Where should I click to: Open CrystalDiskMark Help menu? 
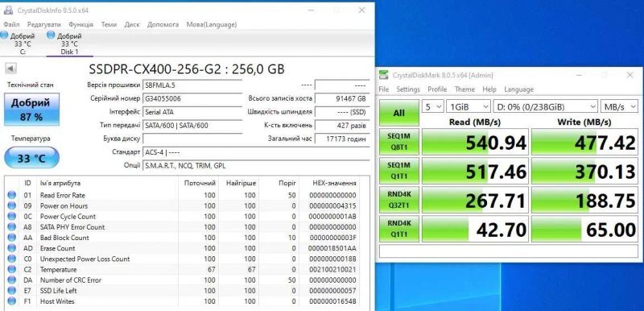tap(489, 89)
